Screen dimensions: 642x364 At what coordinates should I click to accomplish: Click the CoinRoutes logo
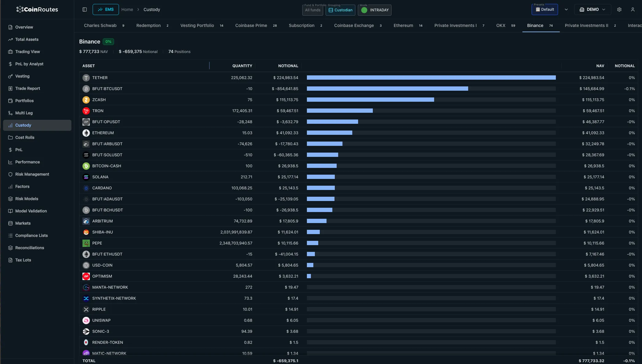click(37, 9)
